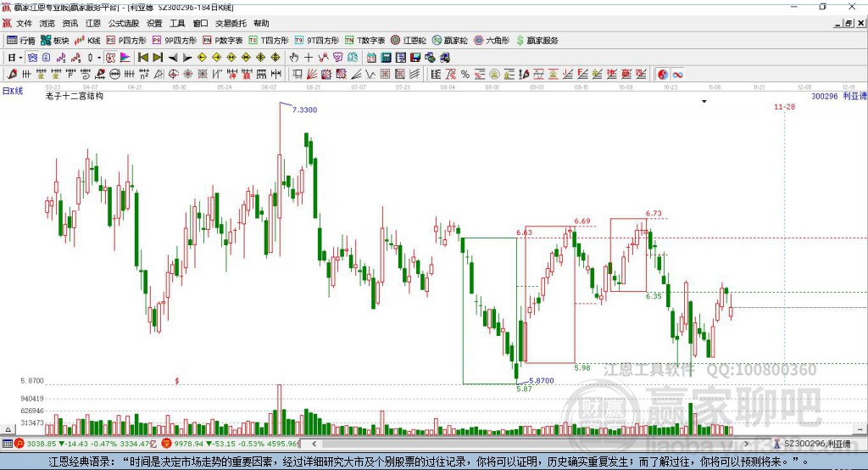Click the small black dropdown triangle on chart
This screenshot has width=868, height=470.
click(x=704, y=102)
